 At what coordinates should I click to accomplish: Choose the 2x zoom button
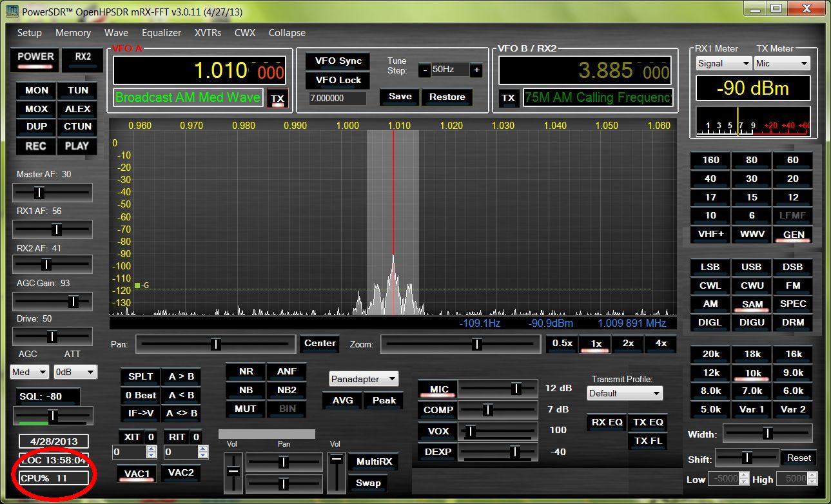point(628,344)
